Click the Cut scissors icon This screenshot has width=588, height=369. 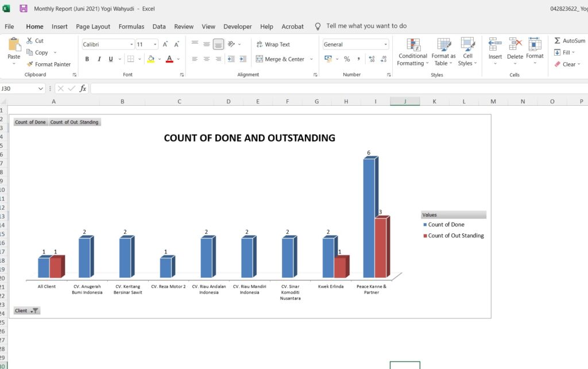30,41
